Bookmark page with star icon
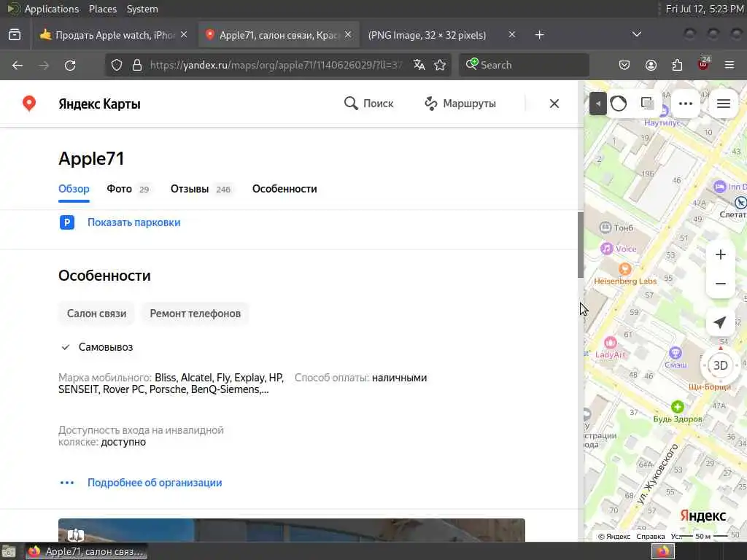Image resolution: width=747 pixels, height=560 pixels. pos(440,65)
